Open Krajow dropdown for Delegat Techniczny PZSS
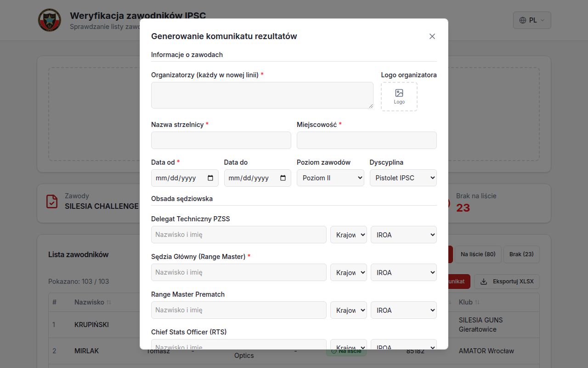Screen dimensions: 588x368 [349, 235]
